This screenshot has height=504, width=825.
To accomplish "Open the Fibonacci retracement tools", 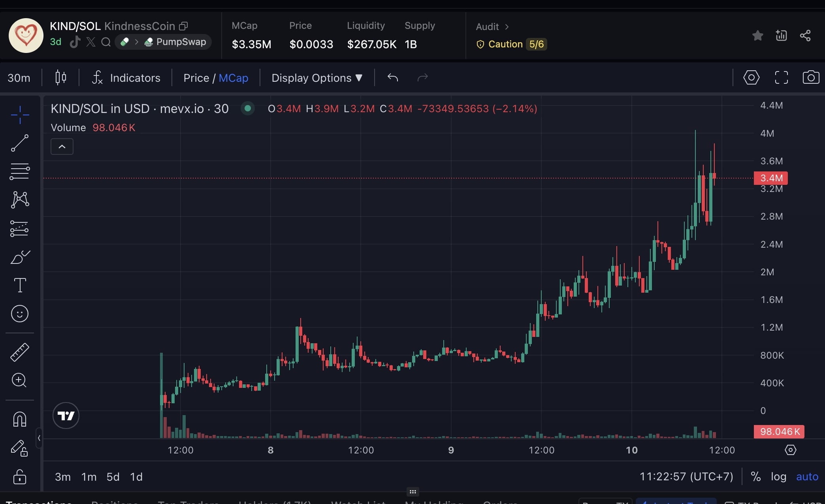I will 20,171.
